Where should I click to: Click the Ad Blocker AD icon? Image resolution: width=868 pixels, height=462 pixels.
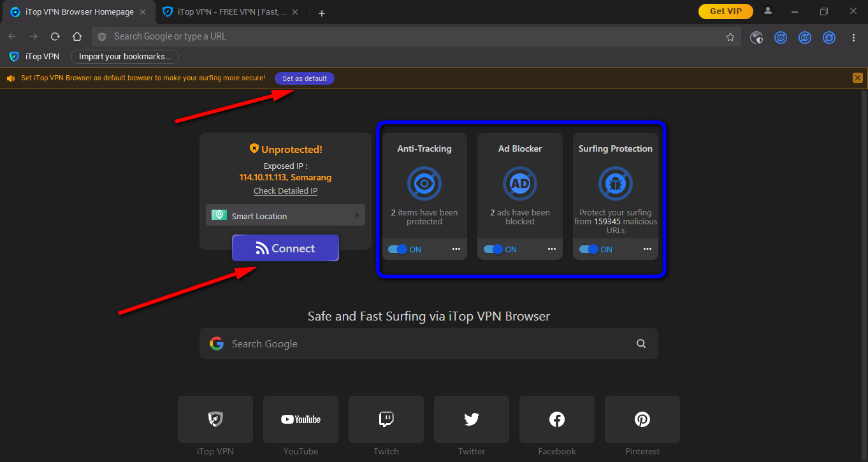519,184
